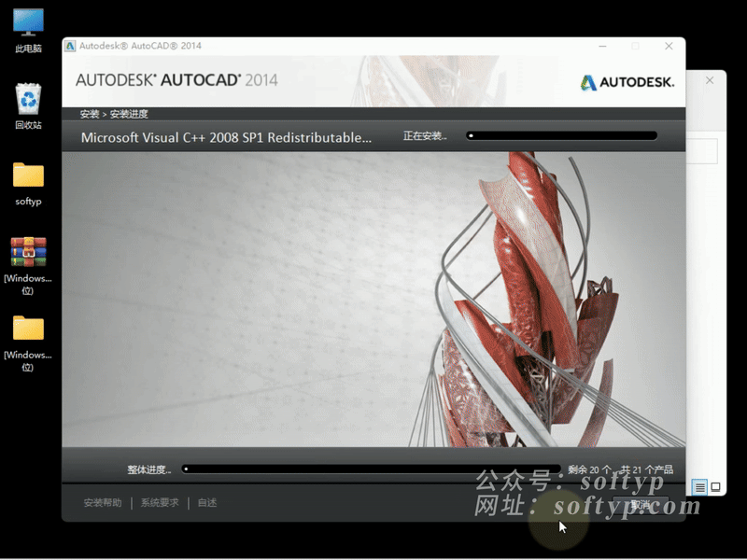The height and width of the screenshot is (560, 747).
Task: Click the Autodesk logo in the header
Action: pos(627,82)
